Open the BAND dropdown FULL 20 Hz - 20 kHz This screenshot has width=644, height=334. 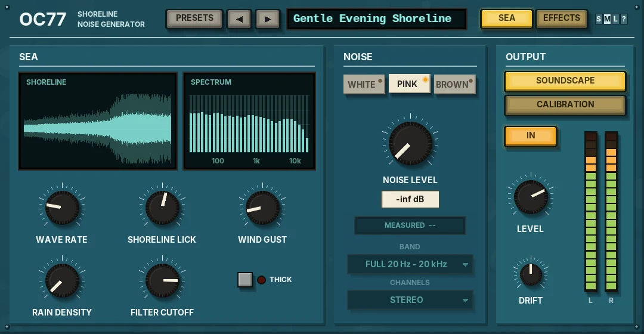click(x=410, y=264)
